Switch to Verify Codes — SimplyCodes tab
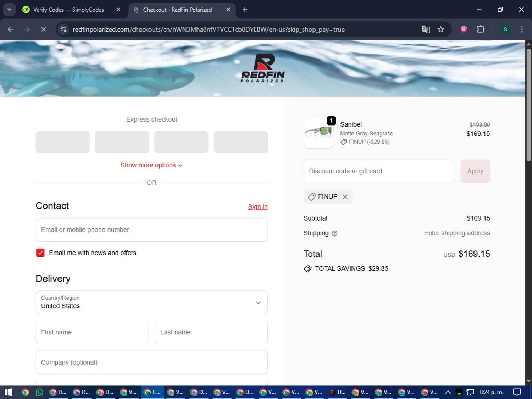 pos(68,10)
